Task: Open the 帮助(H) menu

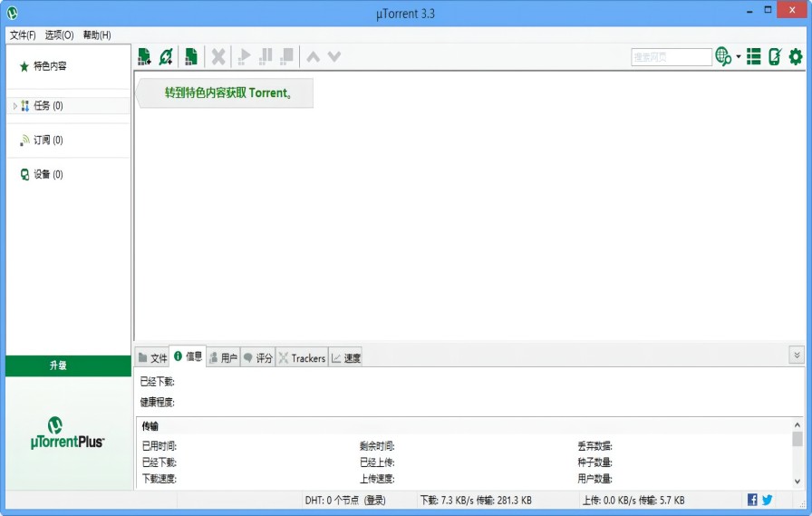Action: [x=97, y=34]
